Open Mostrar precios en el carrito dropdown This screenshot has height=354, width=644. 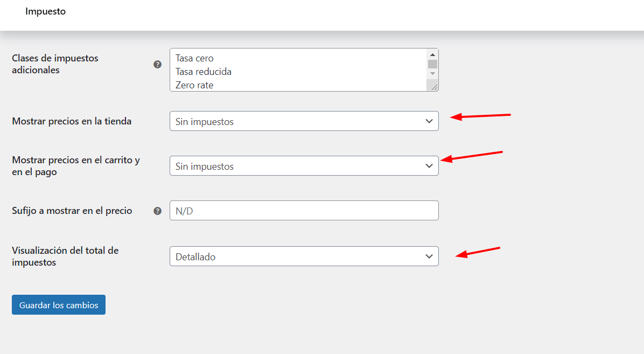point(304,166)
